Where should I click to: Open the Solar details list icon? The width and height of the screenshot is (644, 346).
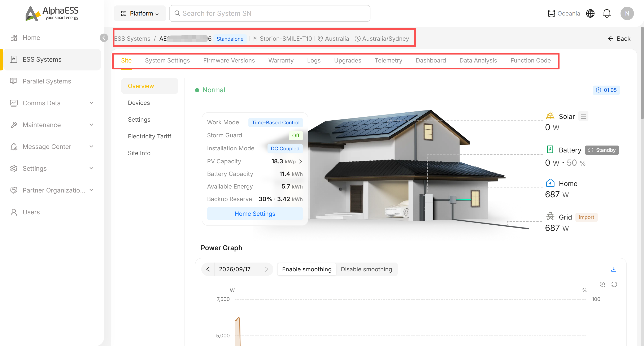click(x=583, y=116)
